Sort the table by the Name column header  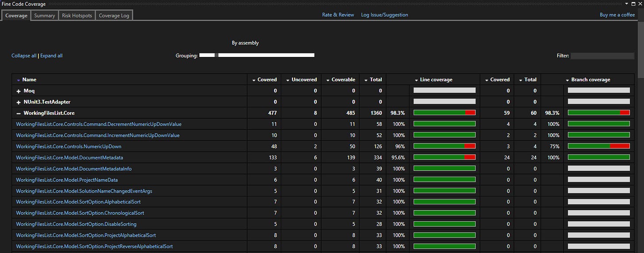coord(29,79)
